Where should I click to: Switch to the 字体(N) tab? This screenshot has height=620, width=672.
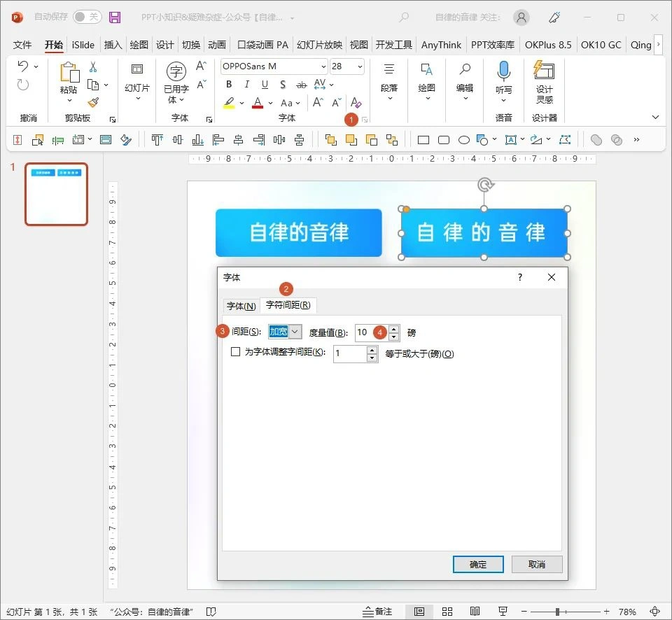(x=241, y=306)
